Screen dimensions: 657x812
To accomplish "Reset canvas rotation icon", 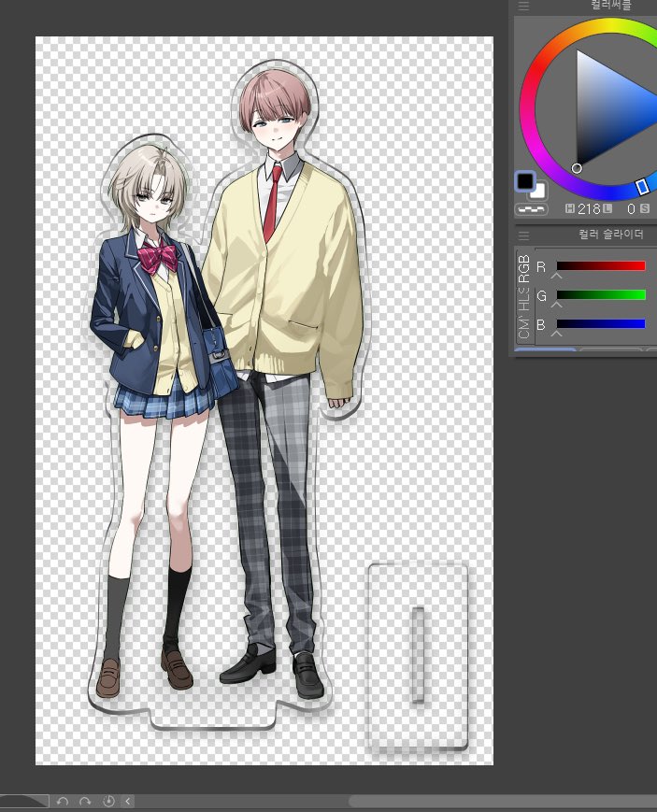I will pos(108,801).
